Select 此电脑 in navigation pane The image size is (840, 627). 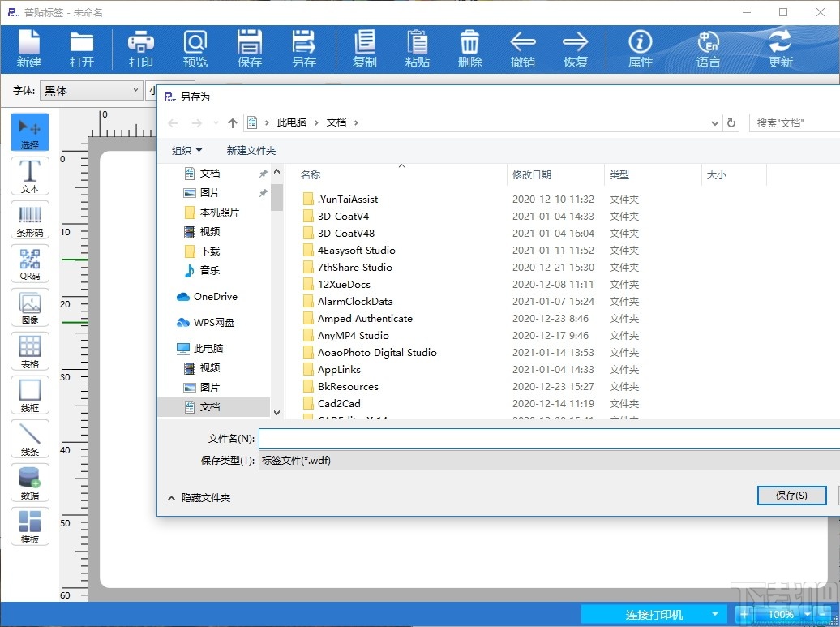click(x=199, y=348)
